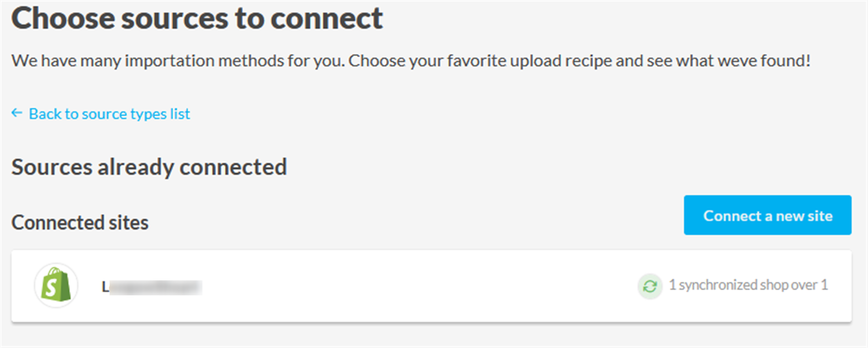Click the word 'Choose' in the page title

(63, 19)
